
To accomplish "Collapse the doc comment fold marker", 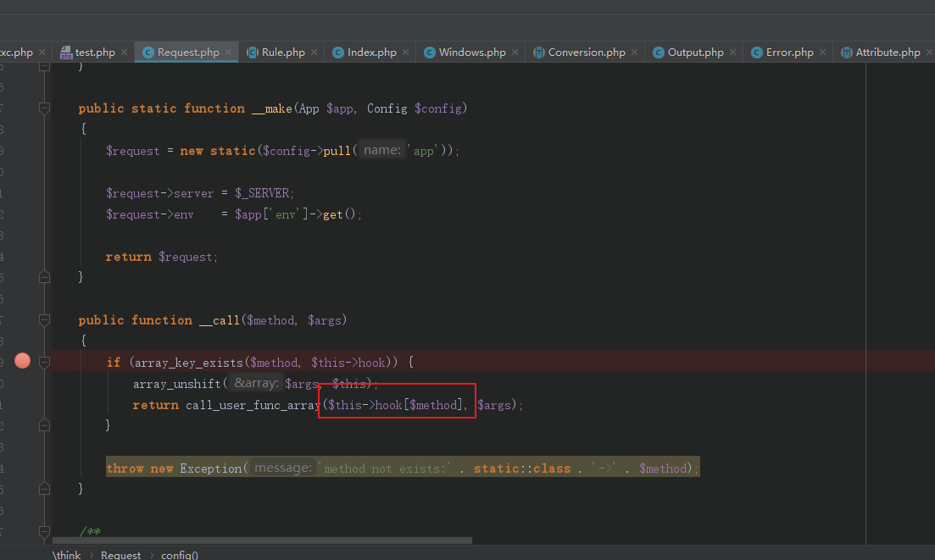I will (x=44, y=531).
